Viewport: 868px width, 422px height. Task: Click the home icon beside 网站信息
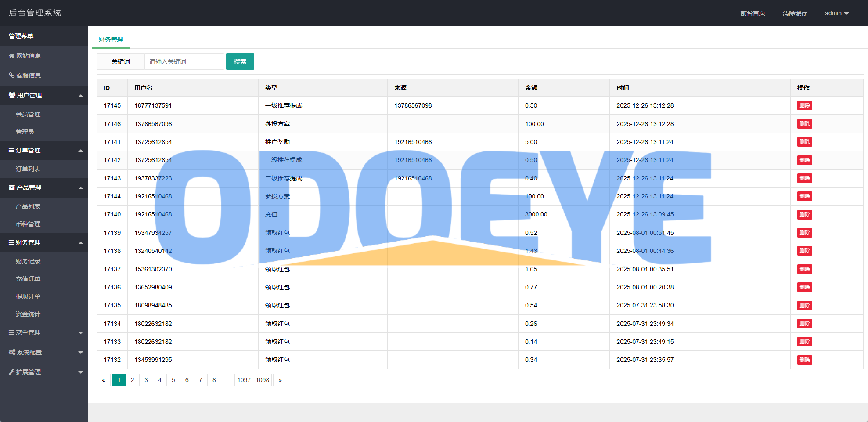(11, 56)
